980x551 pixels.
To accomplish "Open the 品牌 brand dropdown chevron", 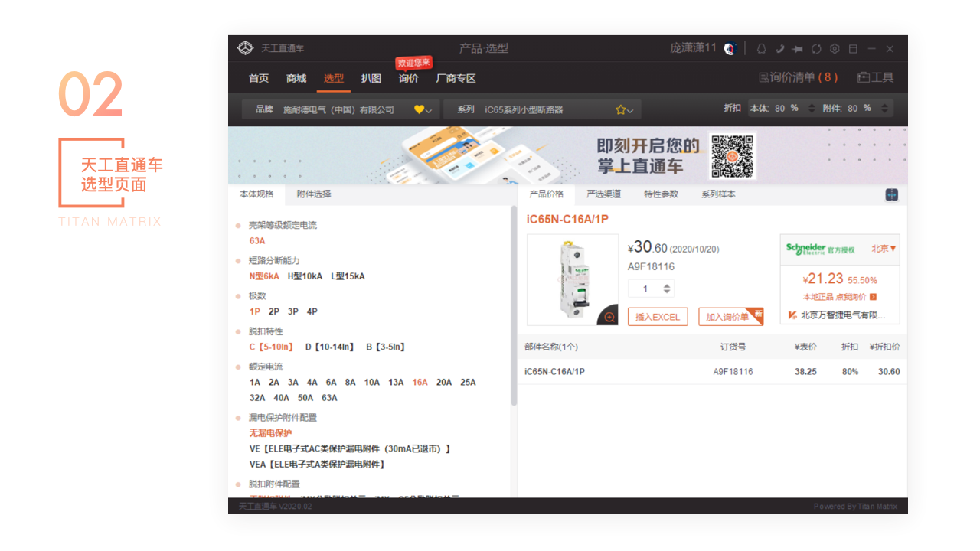I will pos(429,111).
